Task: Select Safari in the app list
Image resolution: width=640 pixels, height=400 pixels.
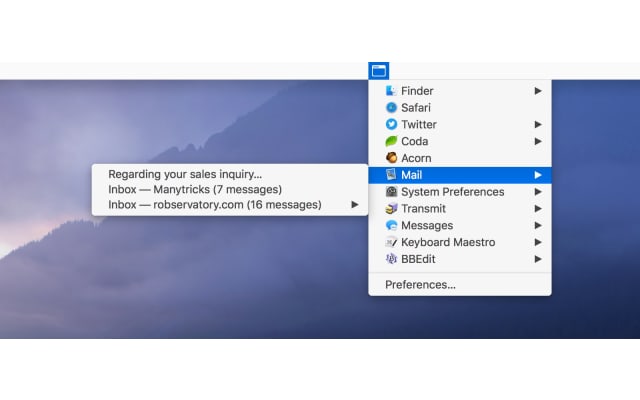Action: [x=460, y=107]
